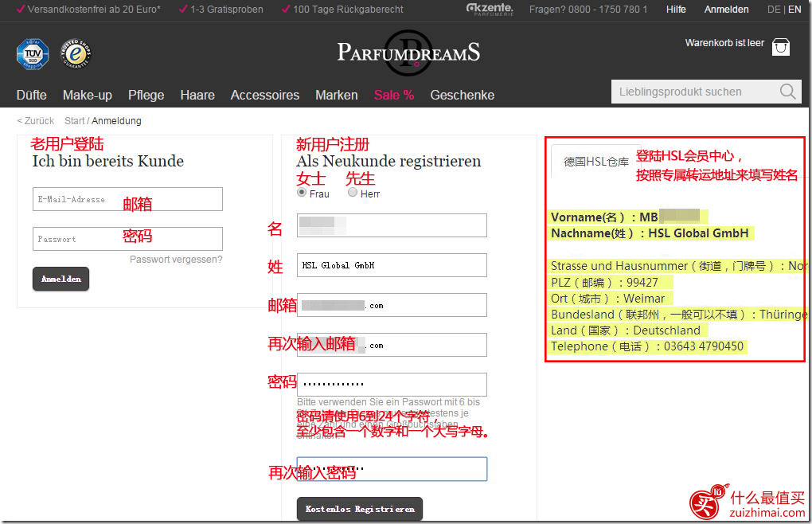Screen dimensions: 812x524
Task: Focus the E-Mail-Adresse login field
Action: click(x=127, y=199)
